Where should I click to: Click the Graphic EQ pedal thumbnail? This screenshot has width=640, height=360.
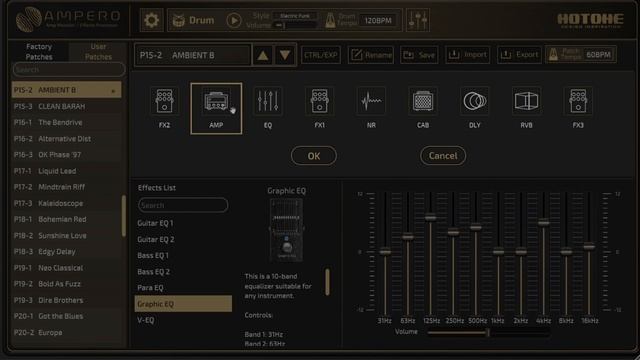286,230
